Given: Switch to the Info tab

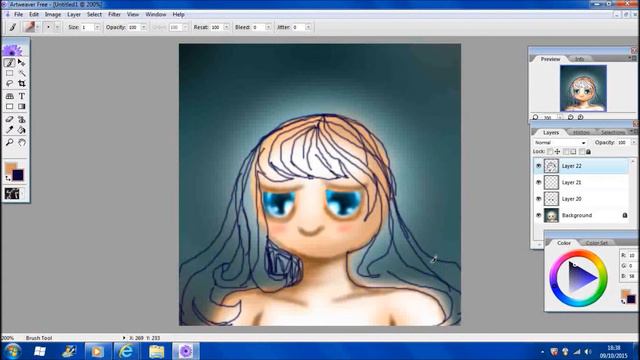Looking at the screenshot, I should pyautogui.click(x=580, y=59).
